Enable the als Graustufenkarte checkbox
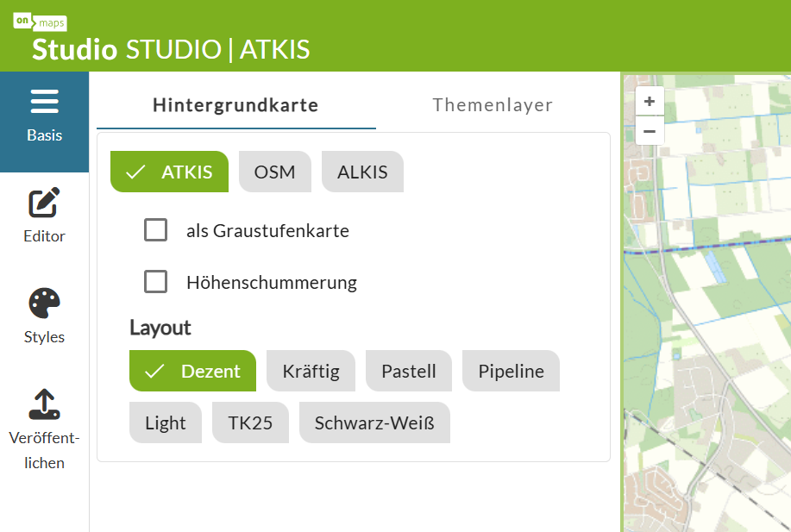This screenshot has height=532, width=791. [156, 230]
